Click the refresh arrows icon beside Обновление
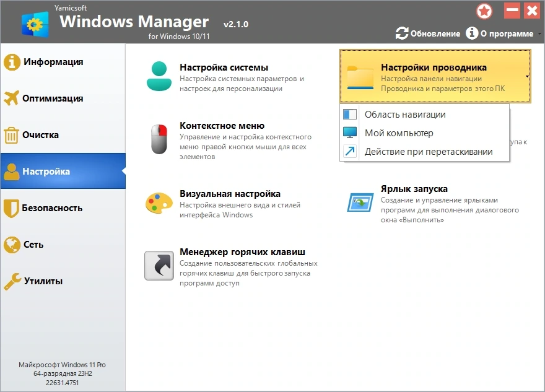The height and width of the screenshot is (392, 545). pos(402,33)
